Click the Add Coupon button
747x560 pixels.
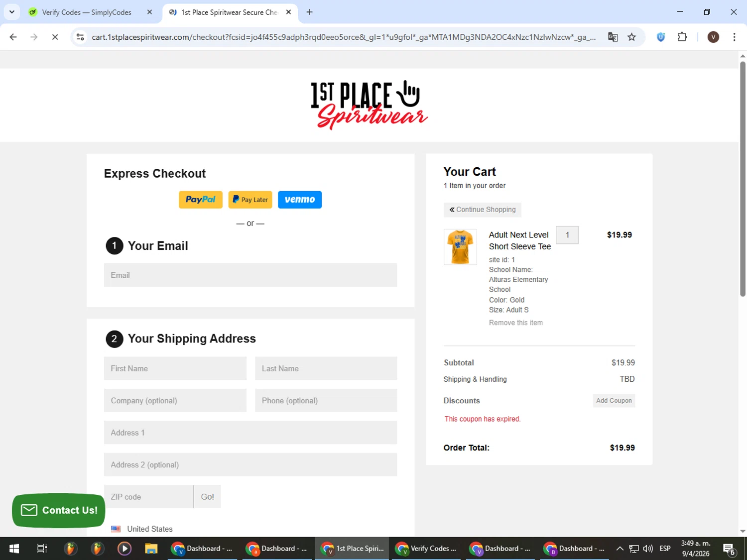coord(614,401)
